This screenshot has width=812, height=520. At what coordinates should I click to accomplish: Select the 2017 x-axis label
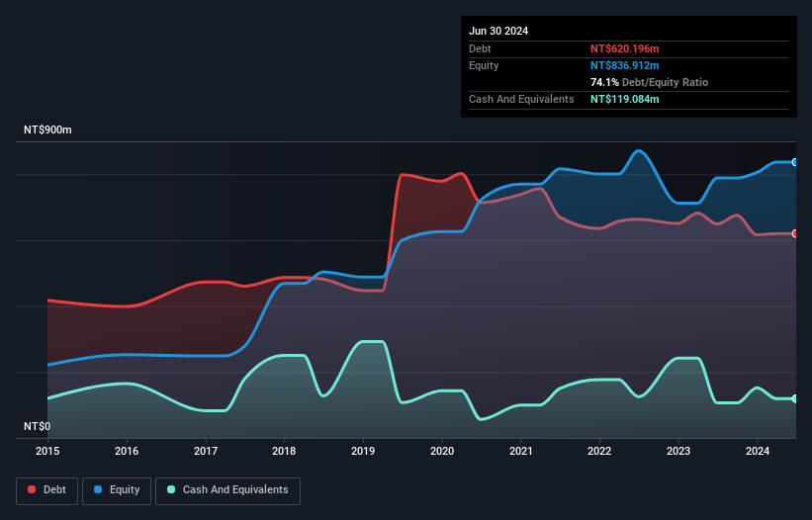pyautogui.click(x=206, y=451)
